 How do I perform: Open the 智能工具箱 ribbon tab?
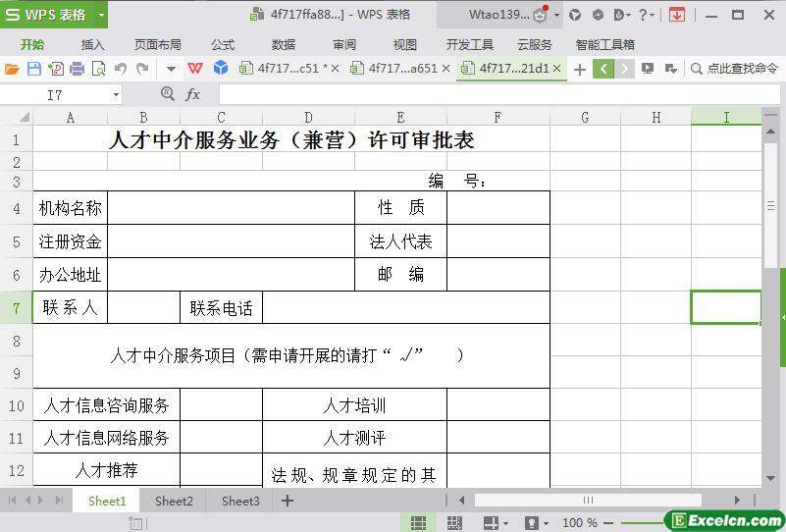tap(605, 44)
